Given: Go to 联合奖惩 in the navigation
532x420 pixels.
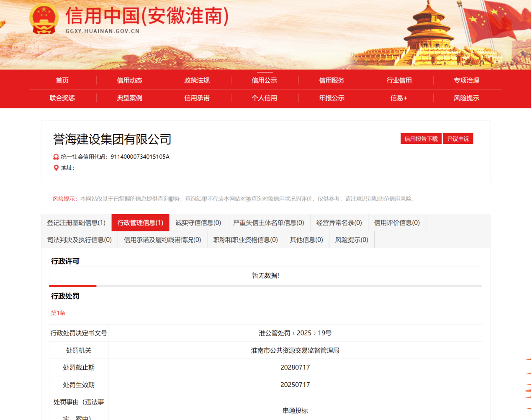Looking at the screenshot, I should pyautogui.click(x=62, y=98).
